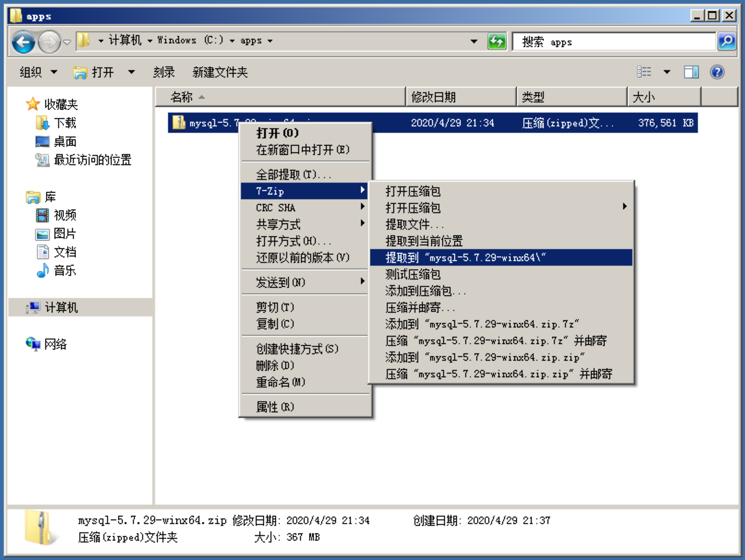Click the 刻录 toolbar button

164,72
